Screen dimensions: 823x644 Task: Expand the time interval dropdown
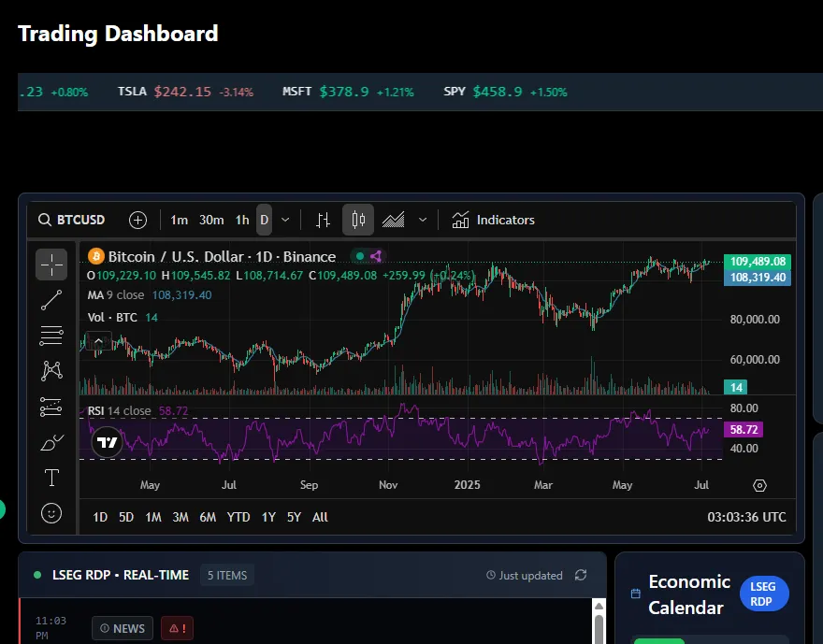(x=285, y=220)
